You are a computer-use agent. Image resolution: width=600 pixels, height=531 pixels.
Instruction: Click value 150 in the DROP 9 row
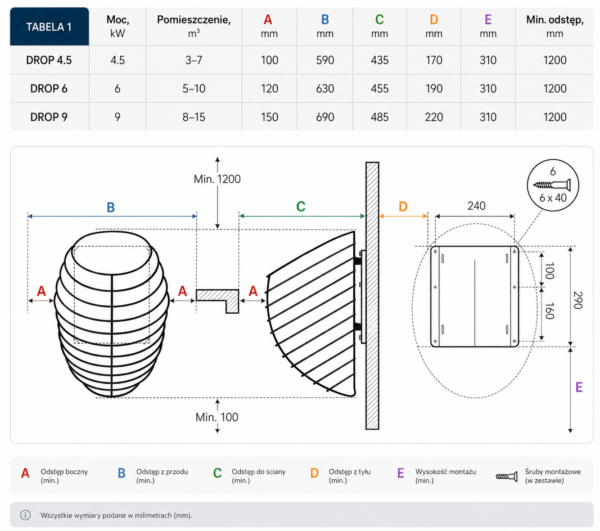point(269,117)
